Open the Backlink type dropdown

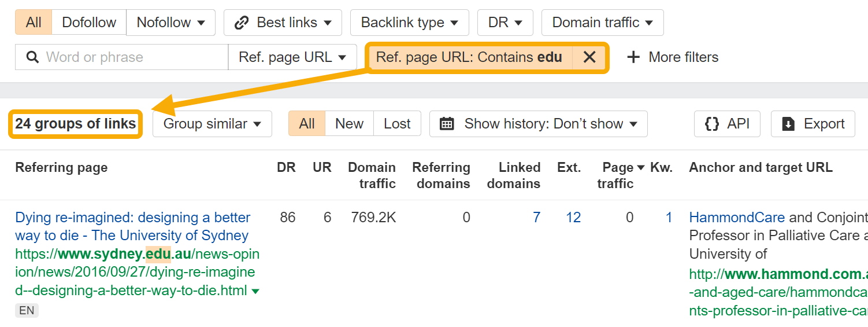click(x=409, y=23)
